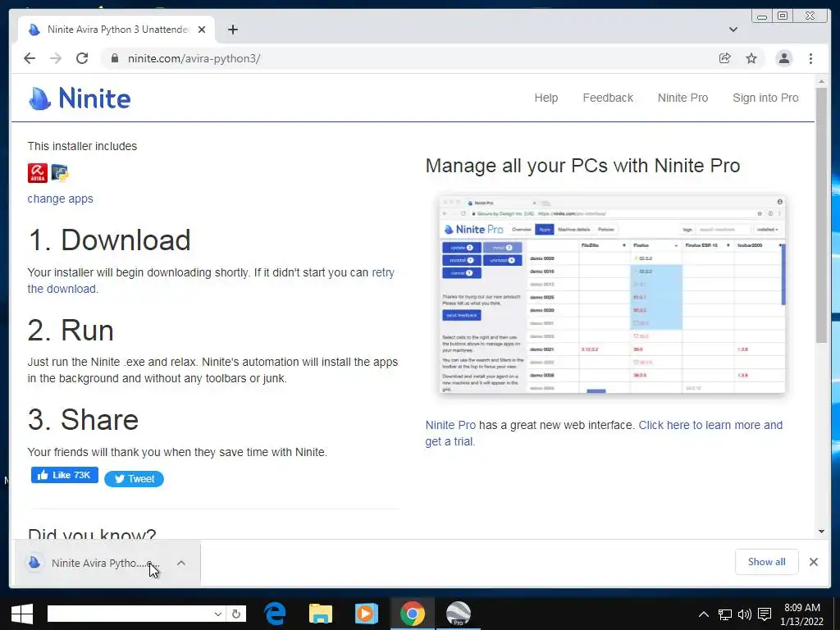Viewport: 840px width, 630px height.
Task: Open Chrome three-dot menu
Action: click(x=810, y=58)
